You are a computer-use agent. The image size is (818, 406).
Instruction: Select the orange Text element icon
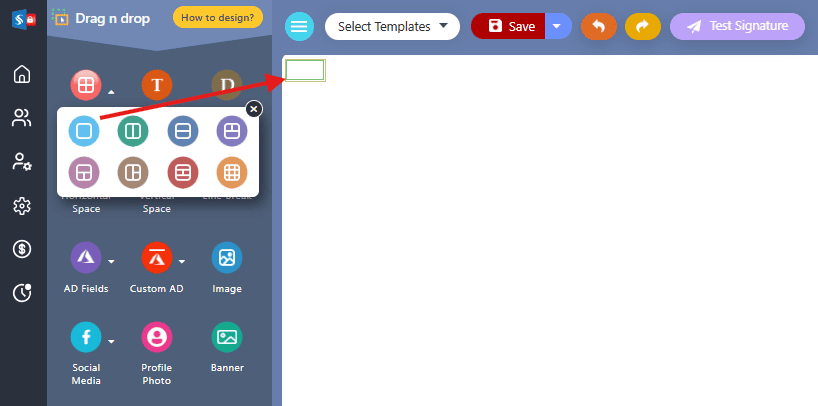tap(157, 85)
